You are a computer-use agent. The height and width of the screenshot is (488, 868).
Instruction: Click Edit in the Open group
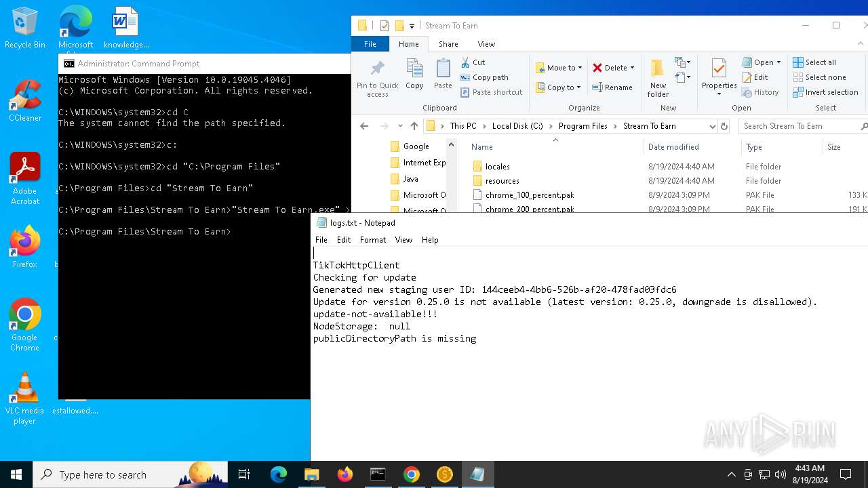pyautogui.click(x=755, y=77)
